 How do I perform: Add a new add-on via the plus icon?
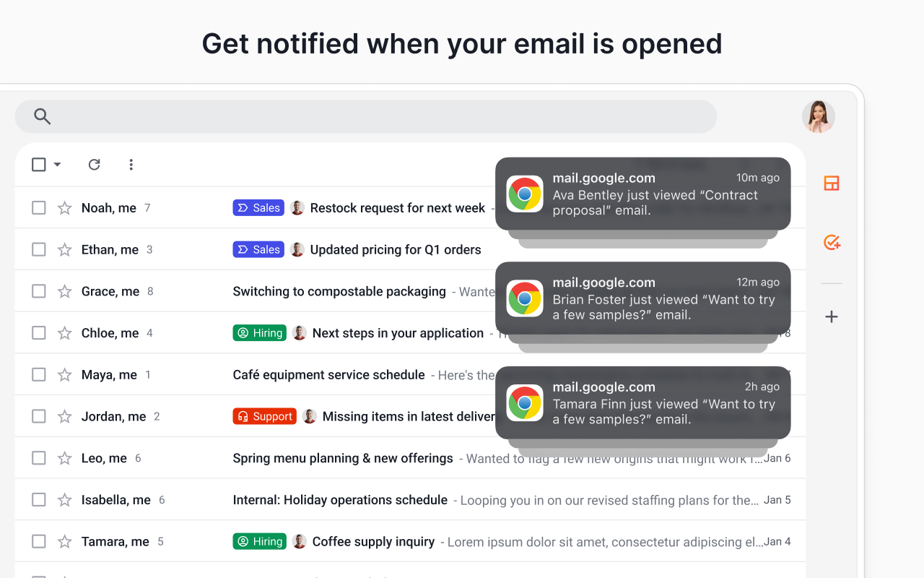point(831,316)
